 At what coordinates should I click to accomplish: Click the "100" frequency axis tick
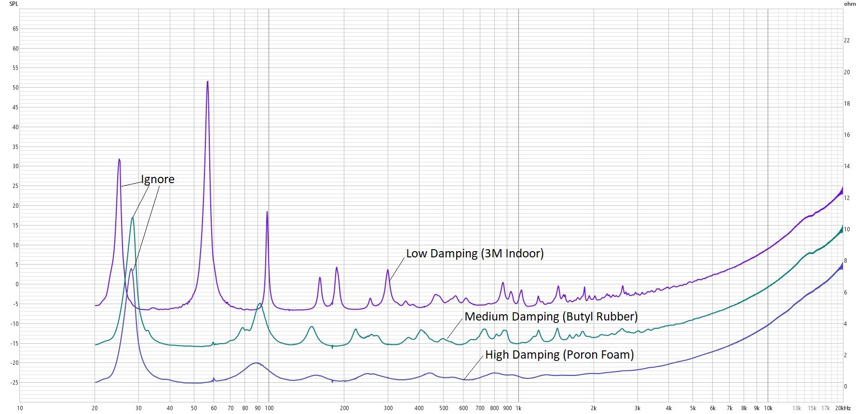tap(269, 408)
